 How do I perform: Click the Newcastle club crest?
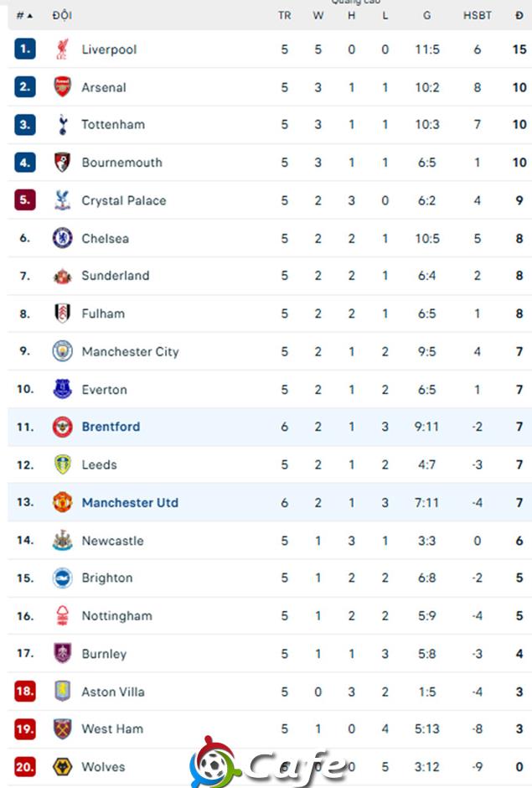tap(62, 540)
